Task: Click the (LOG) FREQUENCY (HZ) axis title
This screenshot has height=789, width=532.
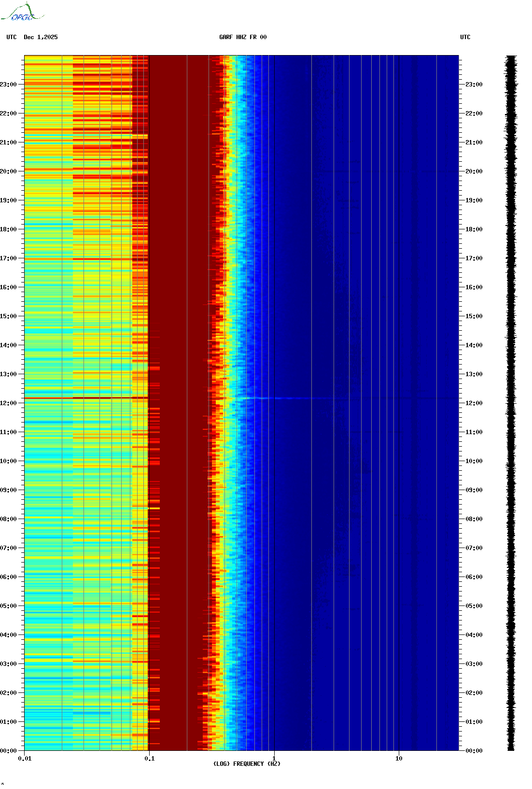Action: pyautogui.click(x=247, y=764)
